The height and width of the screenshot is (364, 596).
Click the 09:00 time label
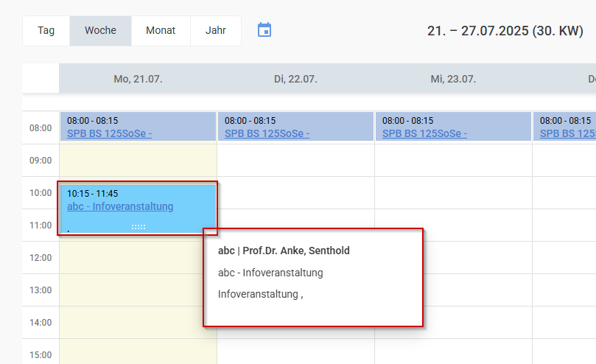[x=41, y=161]
